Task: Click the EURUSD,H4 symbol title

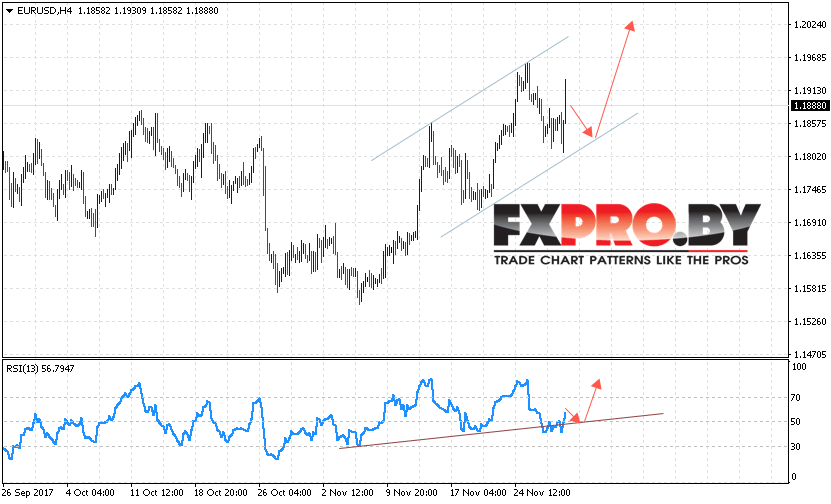Action: tap(45, 11)
